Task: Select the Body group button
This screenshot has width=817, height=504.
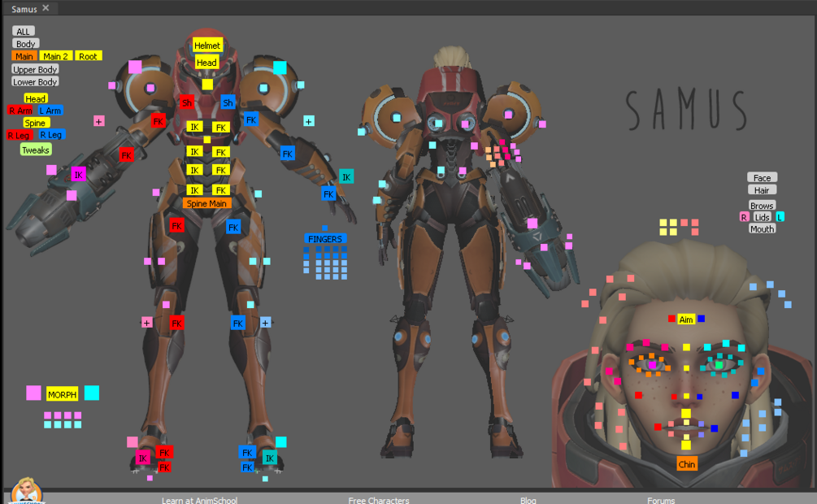Action: 25,44
